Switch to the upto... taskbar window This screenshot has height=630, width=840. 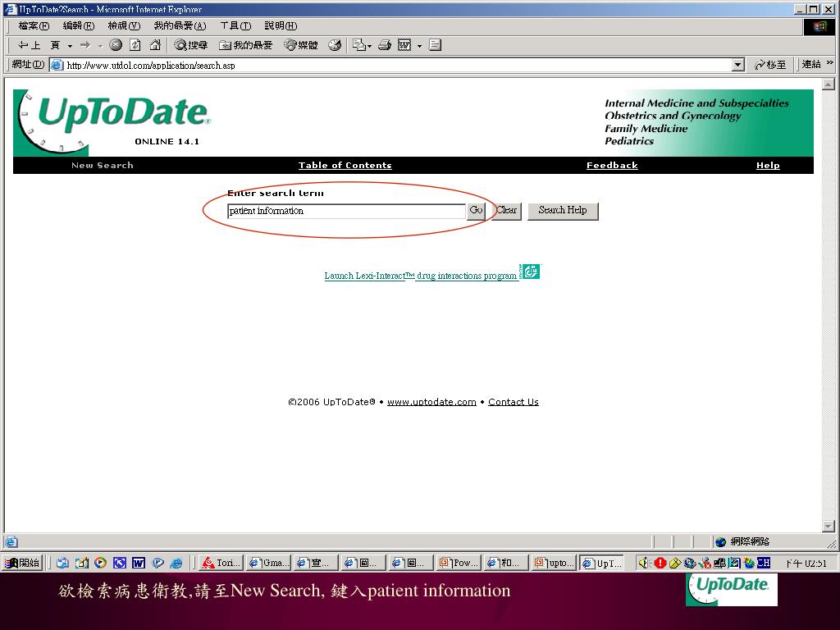(554, 563)
